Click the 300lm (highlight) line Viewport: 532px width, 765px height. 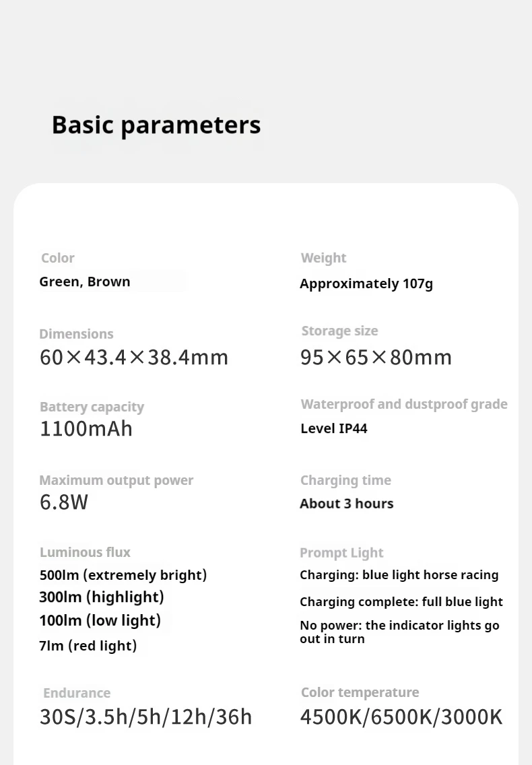coord(102,597)
